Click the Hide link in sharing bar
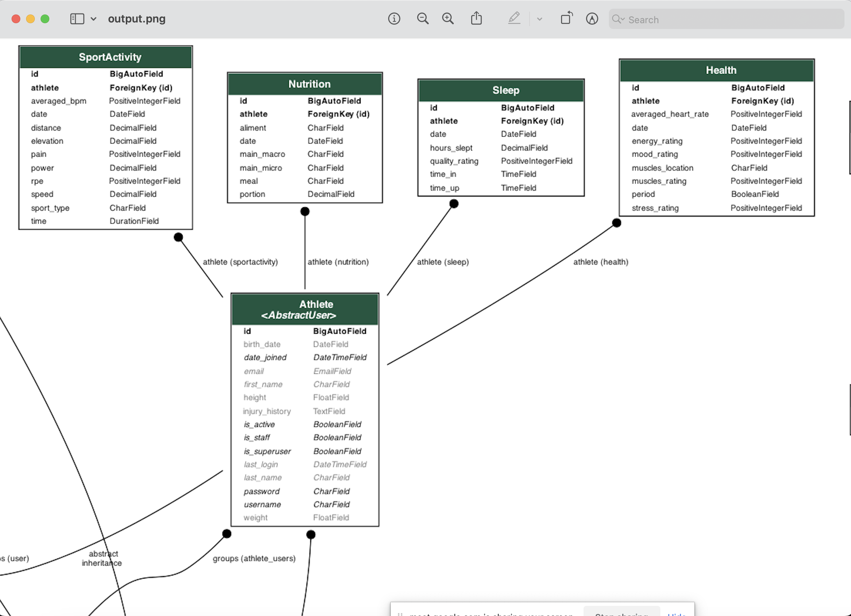Viewport: 851px width, 616px height. pyautogui.click(x=676, y=613)
